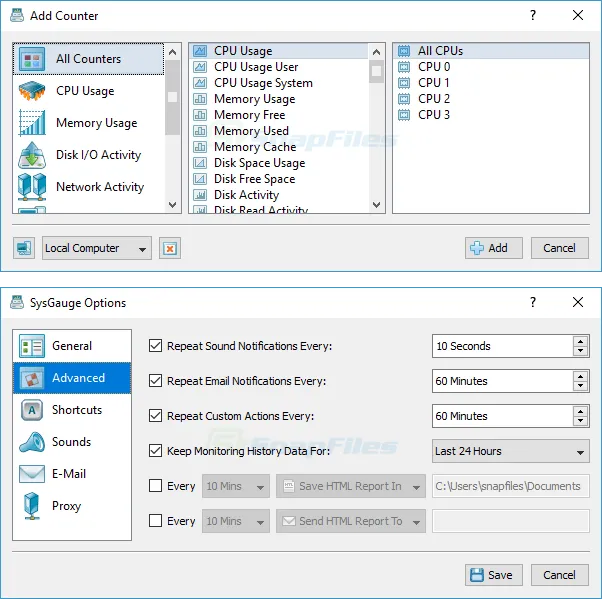Save the SysGauge options
The width and height of the screenshot is (602, 600).
coord(494,575)
